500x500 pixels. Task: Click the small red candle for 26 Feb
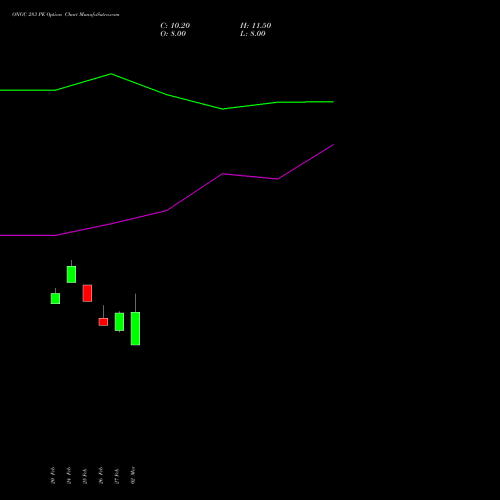pyautogui.click(x=103, y=322)
